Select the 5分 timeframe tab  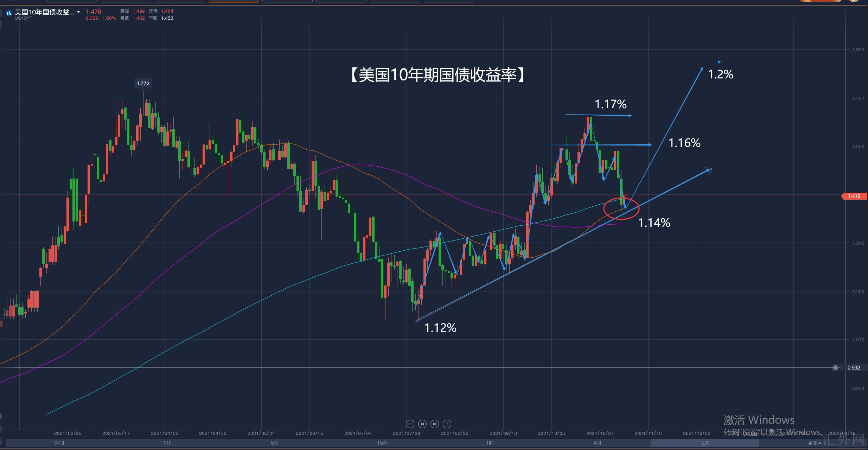[x=275, y=443]
